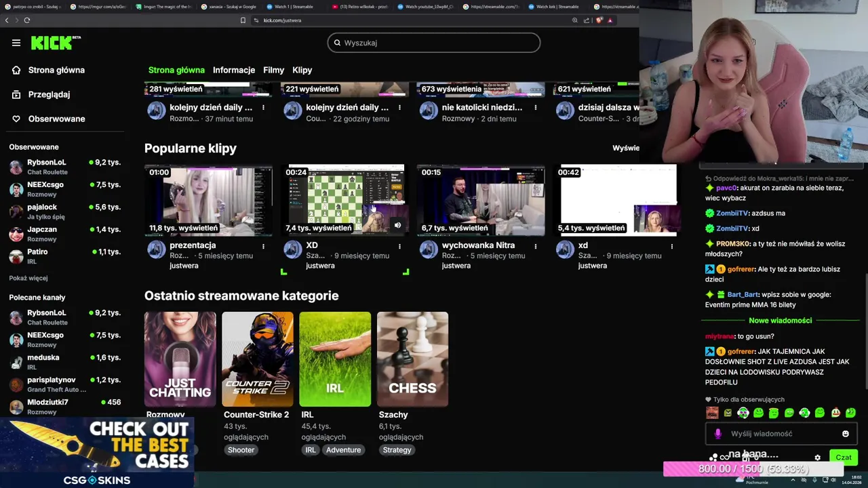Switch to the Informacje tab
Screen dimensions: 868x488
(x=234, y=70)
